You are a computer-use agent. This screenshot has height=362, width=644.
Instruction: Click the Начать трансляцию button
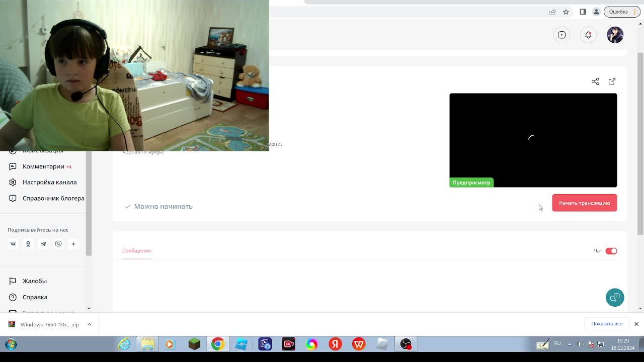click(584, 203)
